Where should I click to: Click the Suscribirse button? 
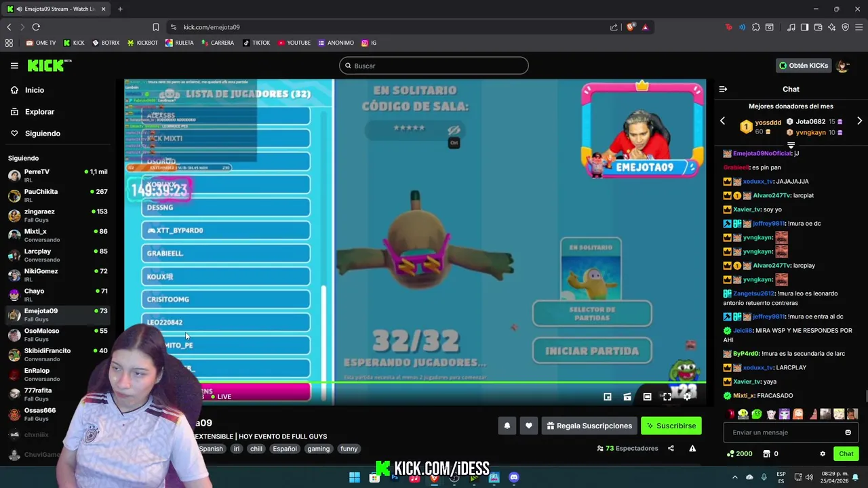[x=671, y=426]
